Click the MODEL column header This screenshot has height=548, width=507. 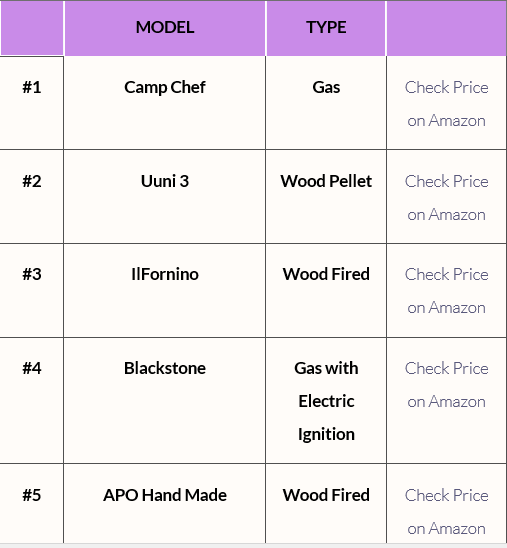(x=165, y=28)
